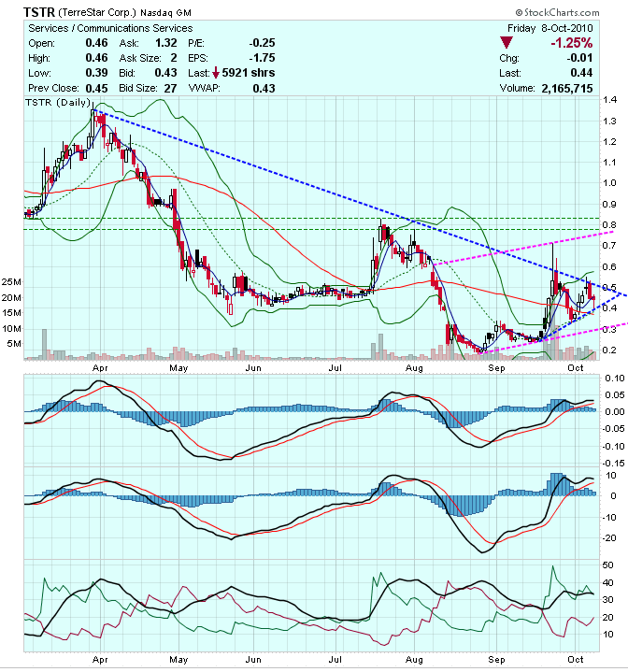
Task: Click the TSTR ticker symbol in the header
Action: tap(39, 12)
